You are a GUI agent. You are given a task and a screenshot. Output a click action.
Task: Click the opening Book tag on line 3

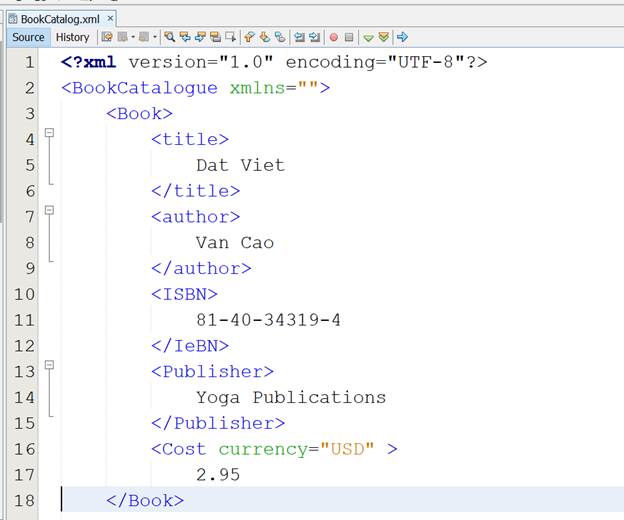pos(140,114)
